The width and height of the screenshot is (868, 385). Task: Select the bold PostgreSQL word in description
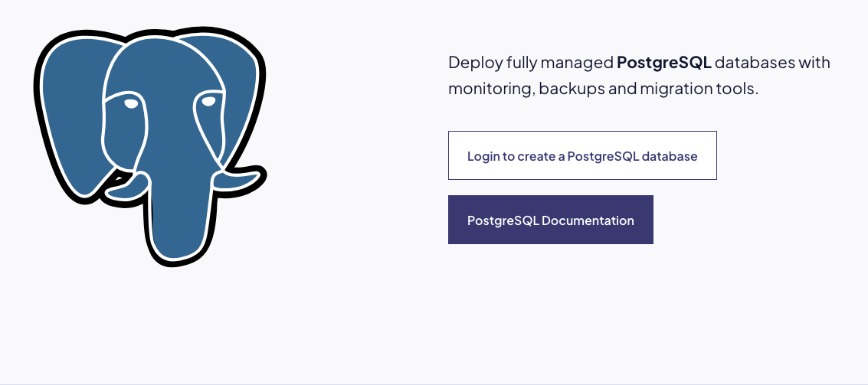663,63
